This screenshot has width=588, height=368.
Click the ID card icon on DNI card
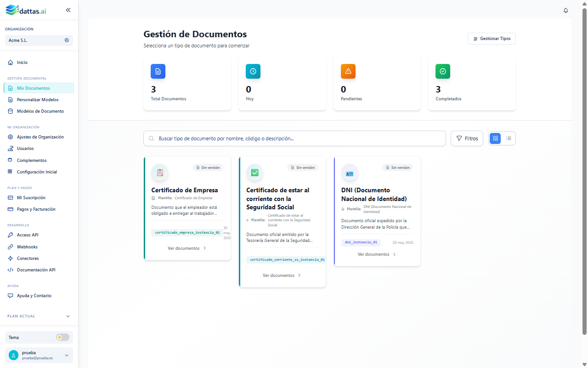click(350, 173)
